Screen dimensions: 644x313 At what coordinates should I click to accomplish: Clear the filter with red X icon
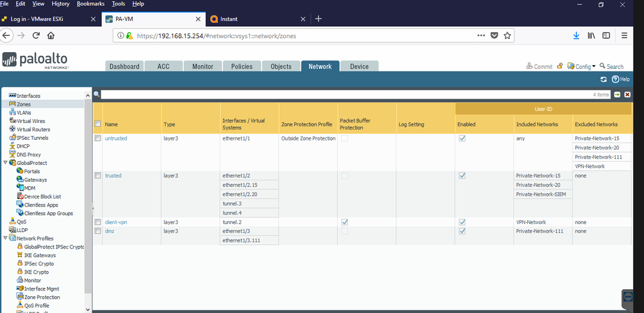click(627, 95)
